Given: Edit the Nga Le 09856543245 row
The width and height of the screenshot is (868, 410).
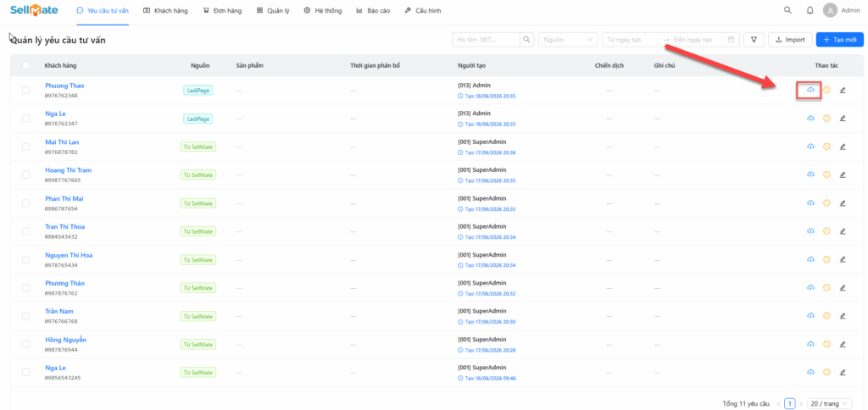Looking at the screenshot, I should click(843, 373).
